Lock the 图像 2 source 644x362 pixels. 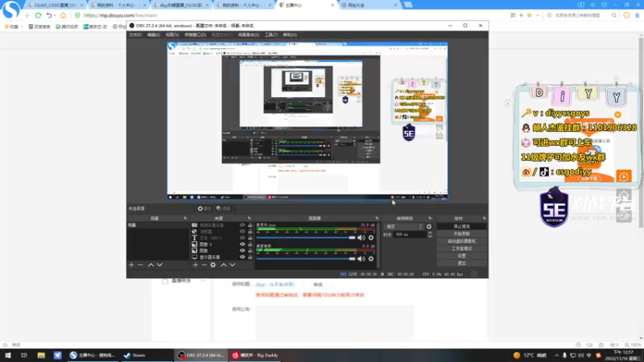[x=250, y=245]
